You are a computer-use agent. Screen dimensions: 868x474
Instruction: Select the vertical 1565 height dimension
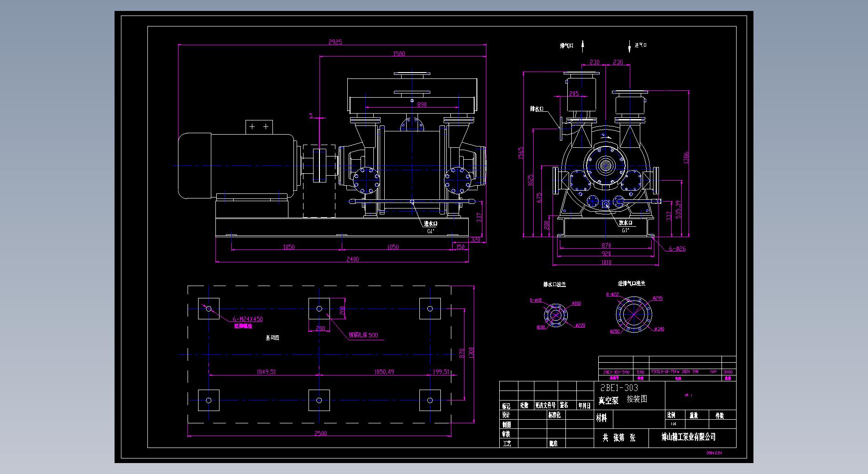click(521, 153)
